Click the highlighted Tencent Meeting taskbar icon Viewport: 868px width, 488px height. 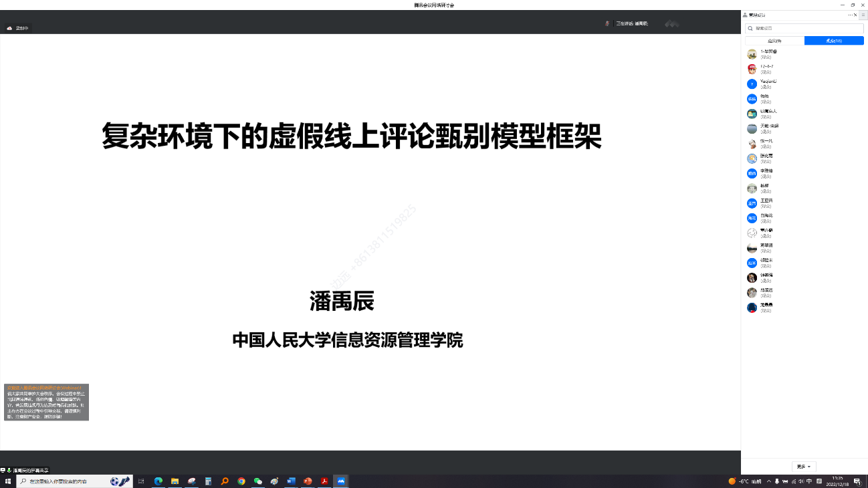pos(340,481)
